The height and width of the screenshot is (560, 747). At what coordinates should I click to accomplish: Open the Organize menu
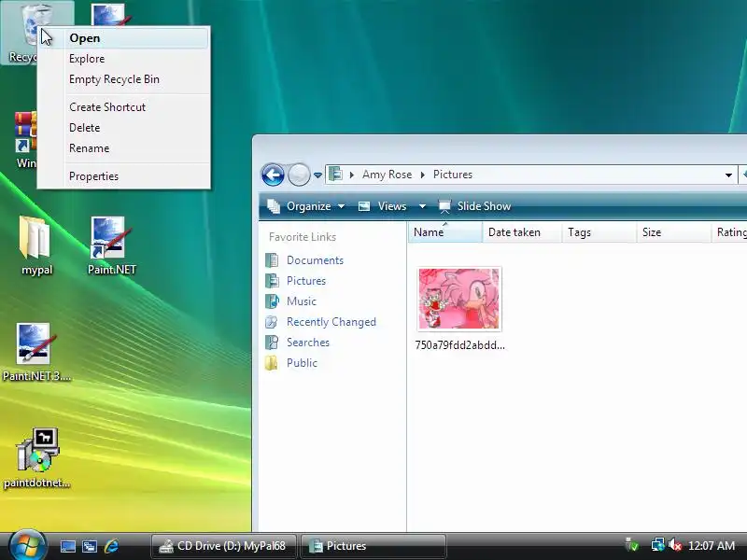click(x=306, y=206)
